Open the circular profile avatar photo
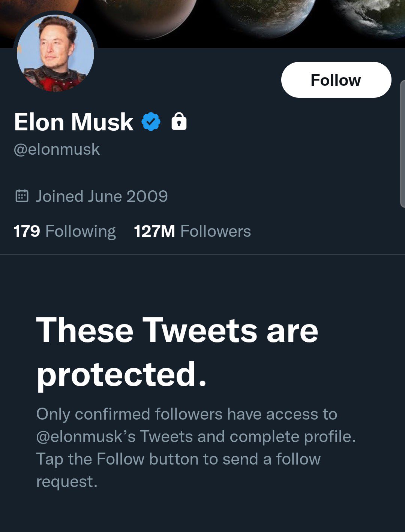The height and width of the screenshot is (532, 405). point(55,53)
